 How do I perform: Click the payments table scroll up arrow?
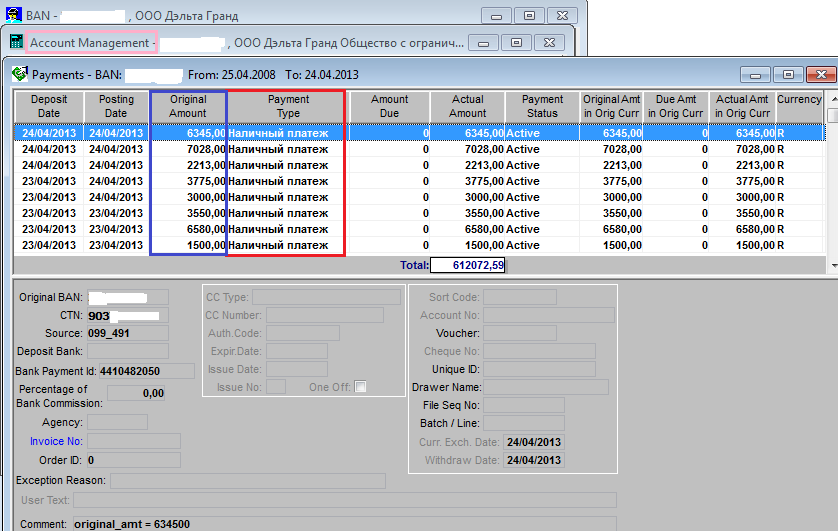coord(833,98)
